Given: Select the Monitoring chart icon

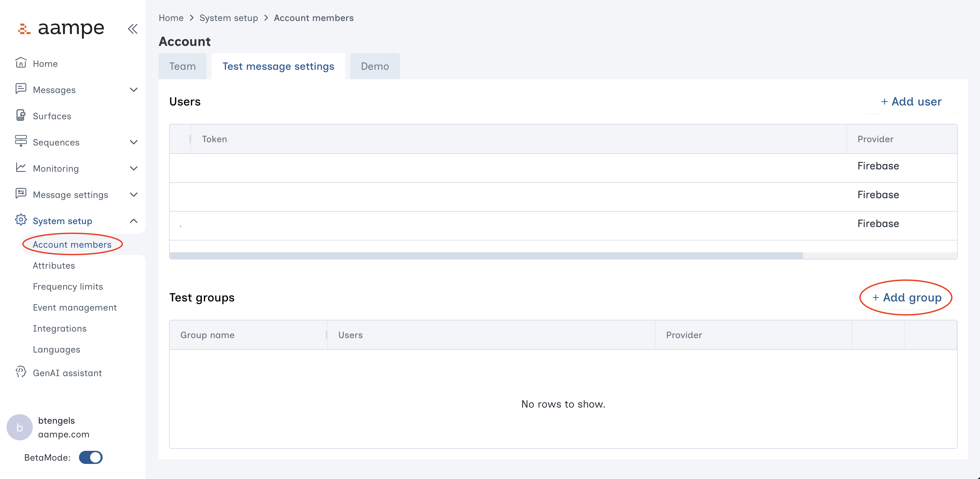Looking at the screenshot, I should click(x=21, y=168).
